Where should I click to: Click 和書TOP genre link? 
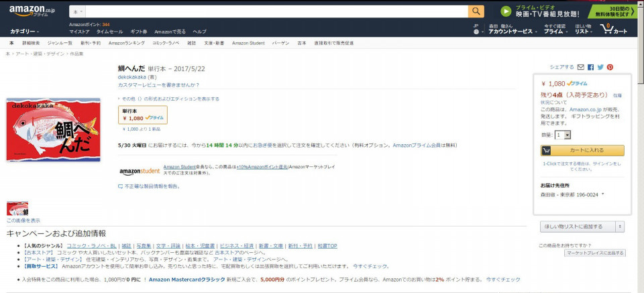pyautogui.click(x=327, y=246)
